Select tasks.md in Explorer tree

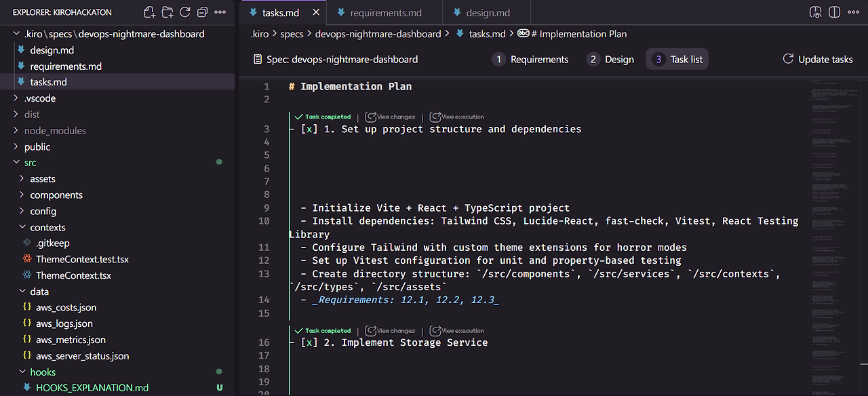click(x=117, y=82)
